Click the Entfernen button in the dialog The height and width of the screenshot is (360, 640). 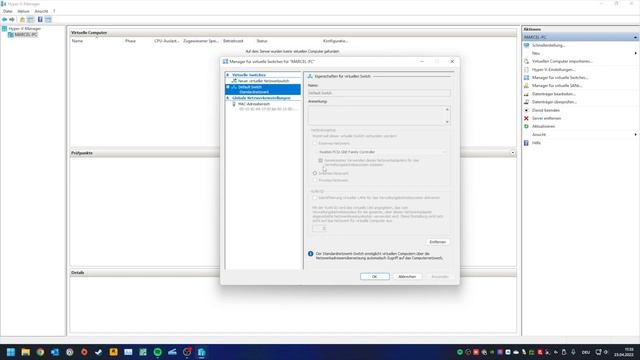coord(438,242)
